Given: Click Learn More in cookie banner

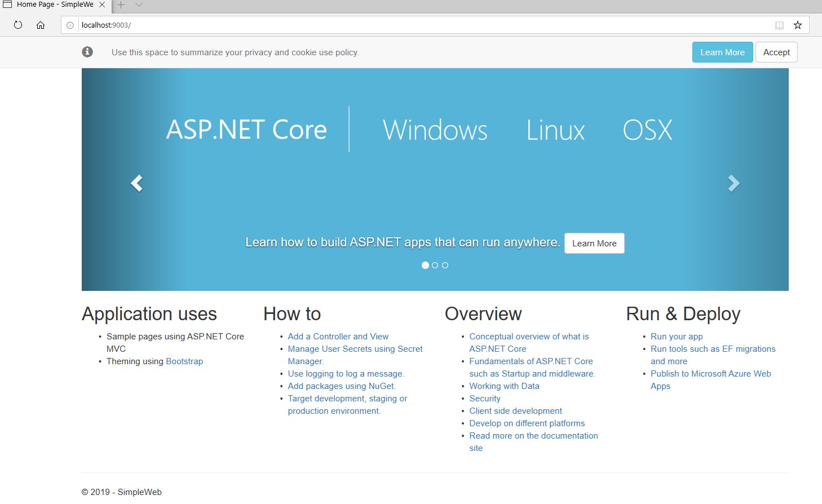Looking at the screenshot, I should coord(722,52).
